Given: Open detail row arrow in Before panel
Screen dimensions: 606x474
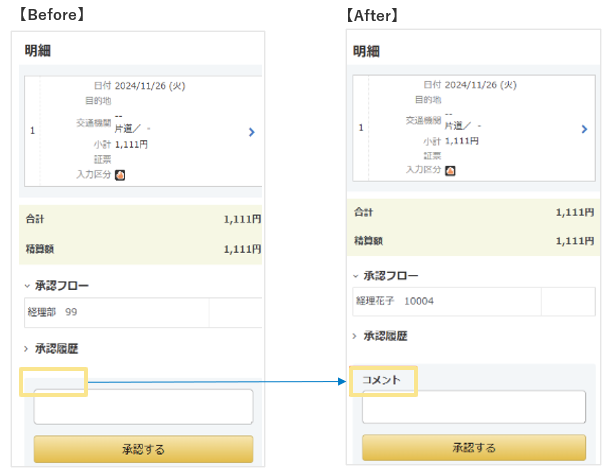Looking at the screenshot, I should coord(251,131).
